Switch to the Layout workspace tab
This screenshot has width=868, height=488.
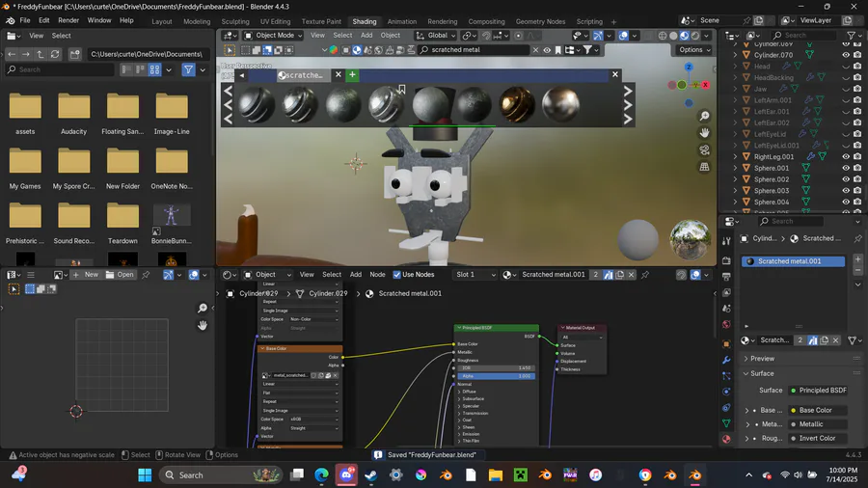(162, 21)
